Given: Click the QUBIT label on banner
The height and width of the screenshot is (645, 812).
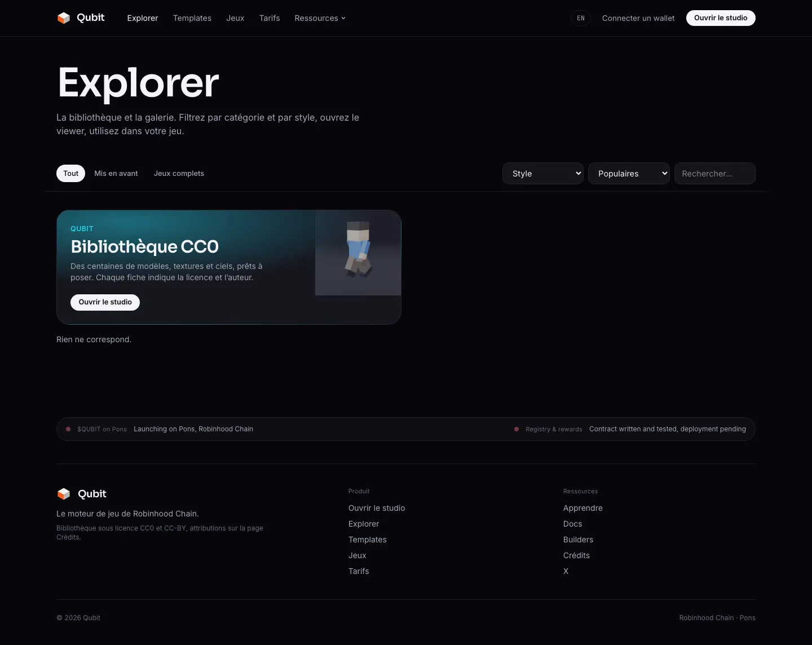Looking at the screenshot, I should coord(82,228).
